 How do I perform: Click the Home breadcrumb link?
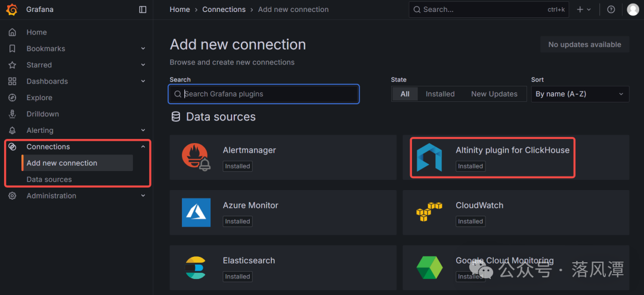pyautogui.click(x=180, y=10)
